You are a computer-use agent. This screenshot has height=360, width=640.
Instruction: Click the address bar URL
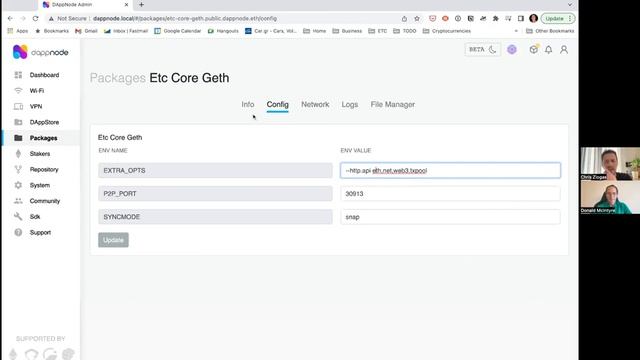pyautogui.click(x=185, y=19)
